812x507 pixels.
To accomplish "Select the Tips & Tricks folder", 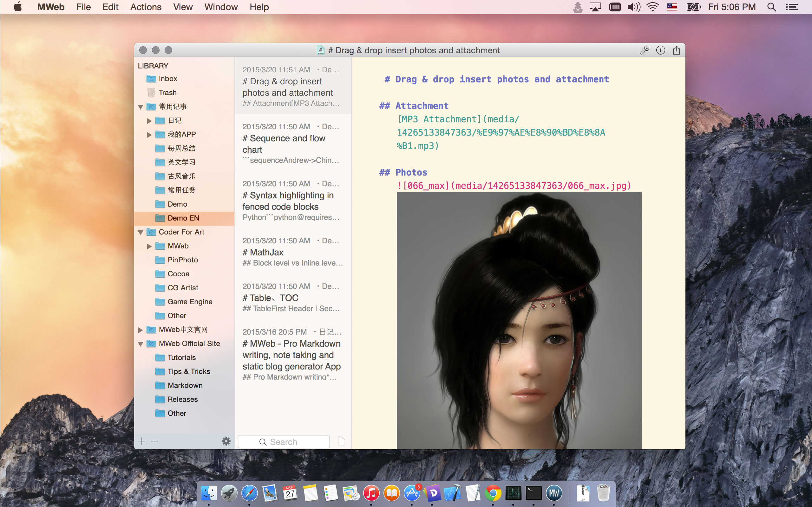I will pos(189,371).
